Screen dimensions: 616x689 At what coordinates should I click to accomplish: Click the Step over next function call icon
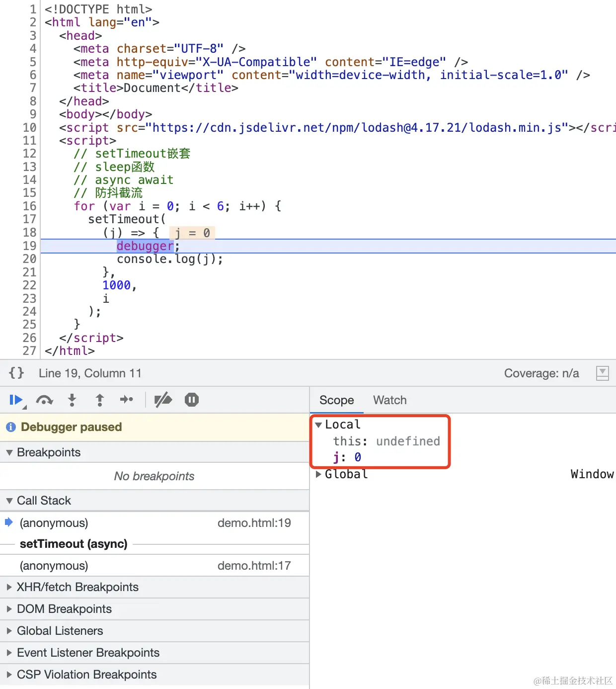coord(44,400)
